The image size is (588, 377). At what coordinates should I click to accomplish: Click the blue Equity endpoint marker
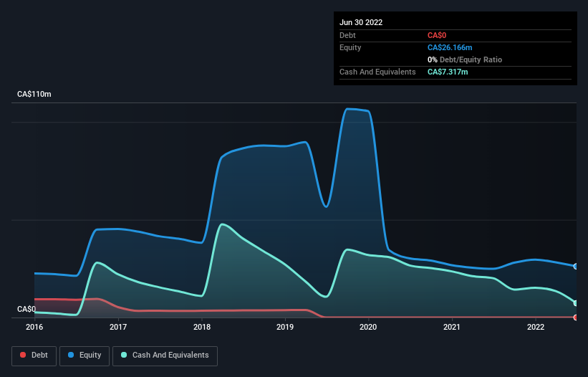(576, 267)
